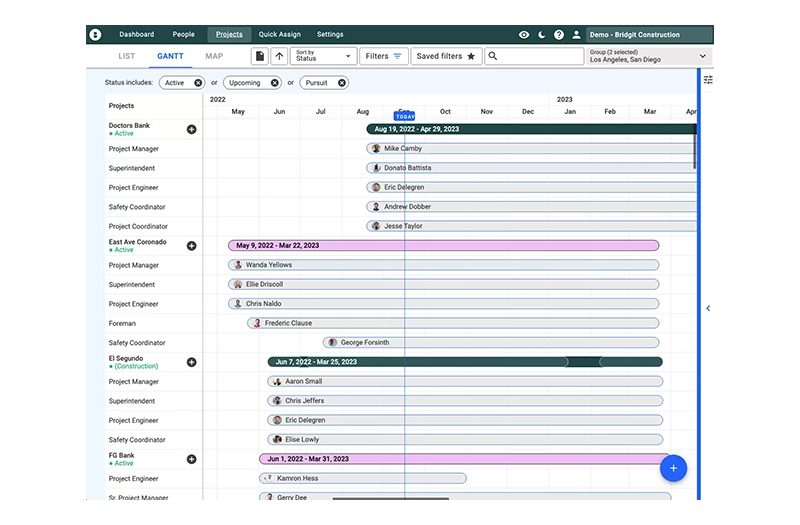Select the East Ave Coronado pink bar
This screenshot has height=525, width=800.
pos(443,246)
